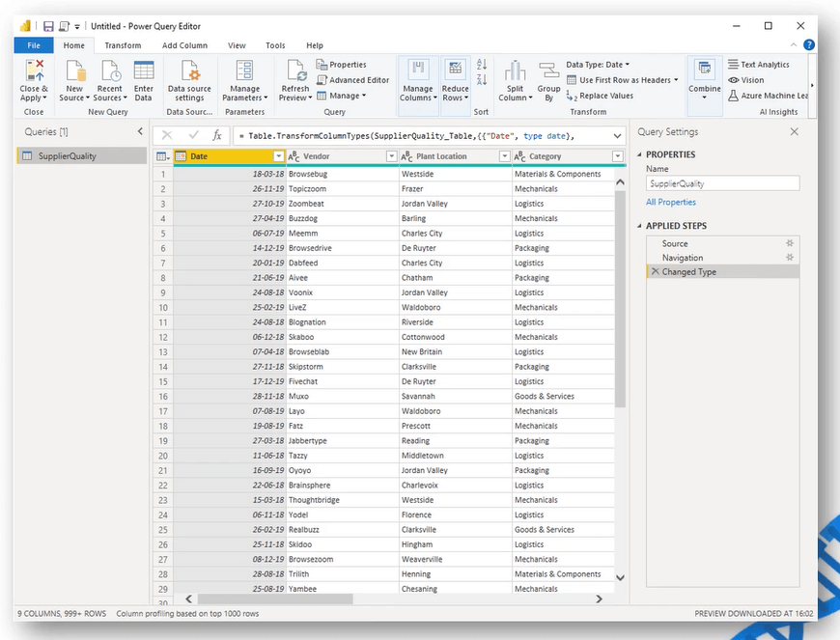The image size is (840, 640).
Task: Open the Manage query dropdown
Action: coord(341,96)
